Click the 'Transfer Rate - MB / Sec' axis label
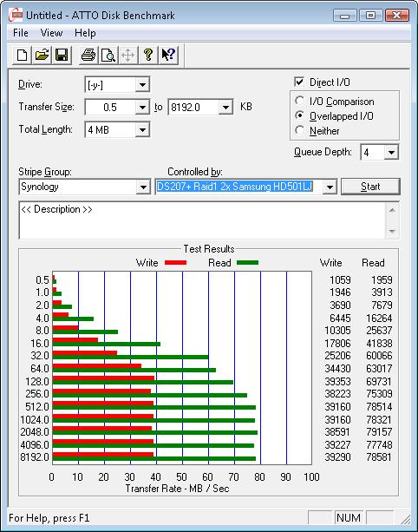 pos(177,489)
